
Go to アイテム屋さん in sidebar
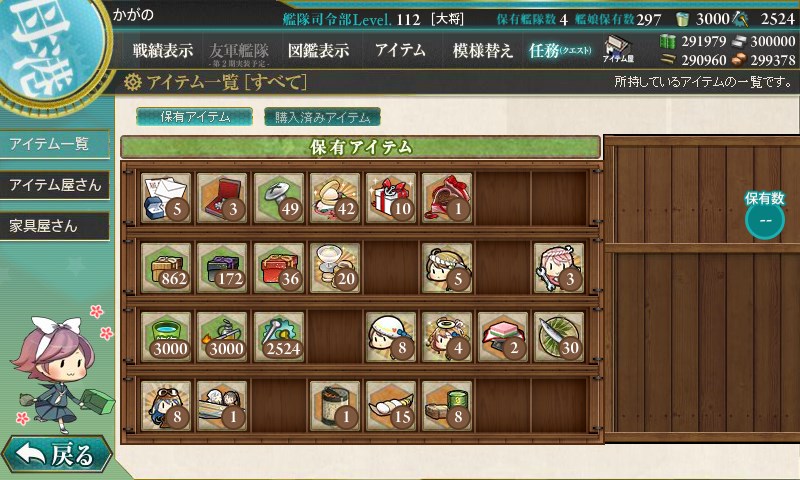coord(55,185)
